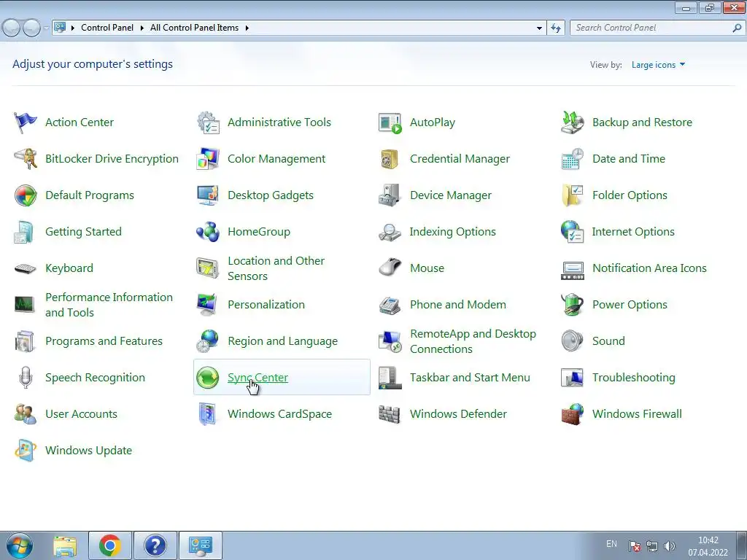Click the Internet Options globe icon
This screenshot has height=560, width=747.
[x=573, y=232]
